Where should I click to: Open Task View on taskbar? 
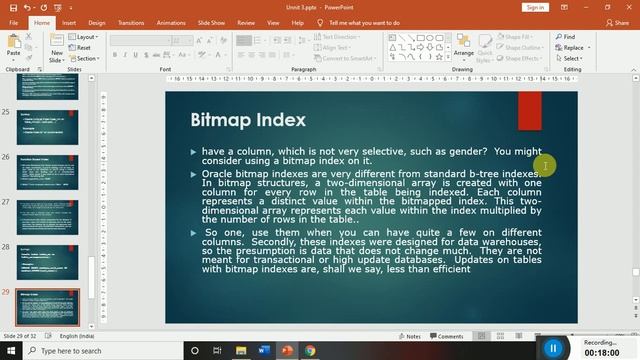(x=217, y=351)
